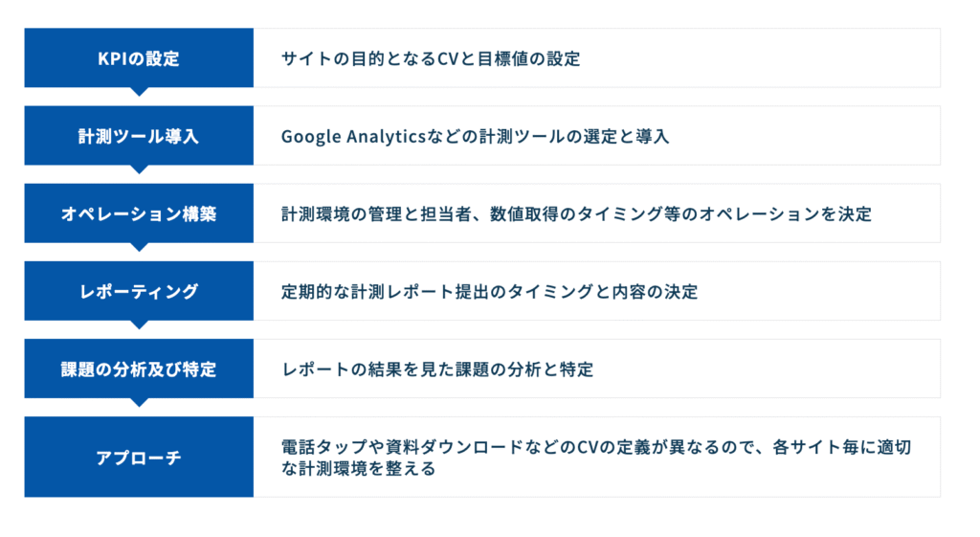This screenshot has width=980, height=537.
Task: Click the down arrow under "計測ツール導入"
Action: tap(140, 169)
